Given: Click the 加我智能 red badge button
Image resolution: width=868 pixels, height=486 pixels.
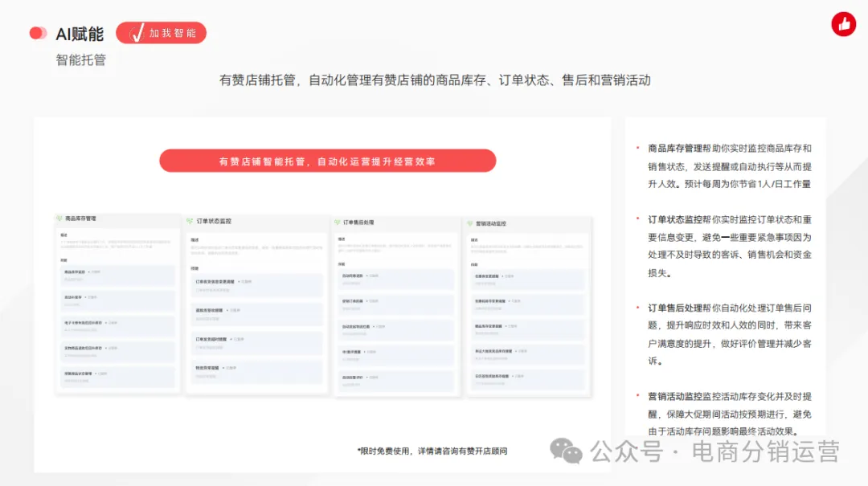Looking at the screenshot, I should coord(161,33).
